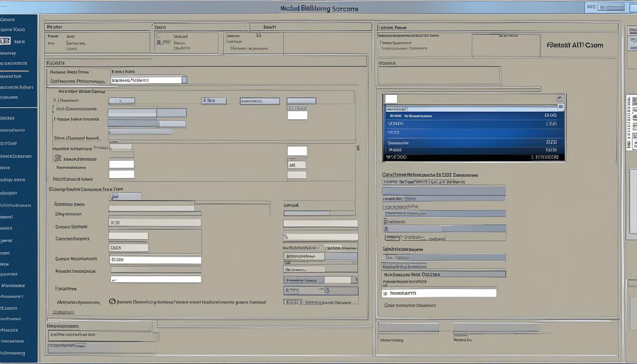
Task: Tick the checkbox in the Fooon header panel
Action: click(x=158, y=36)
